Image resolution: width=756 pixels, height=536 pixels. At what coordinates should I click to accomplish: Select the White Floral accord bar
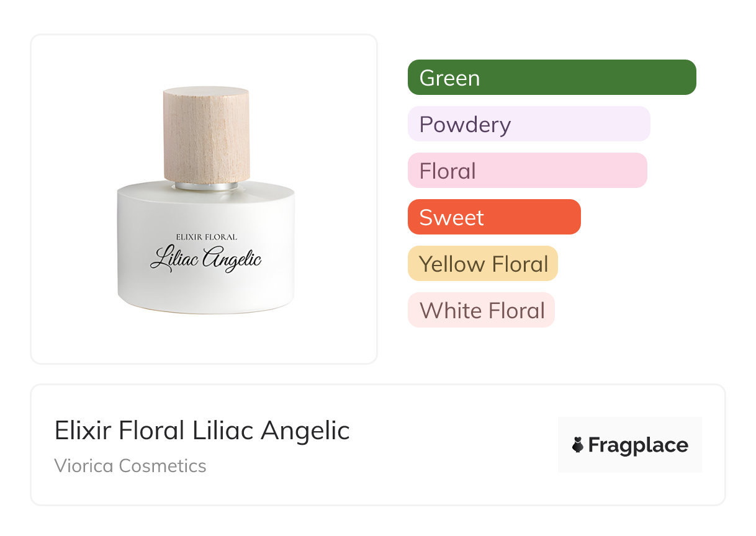(x=481, y=310)
